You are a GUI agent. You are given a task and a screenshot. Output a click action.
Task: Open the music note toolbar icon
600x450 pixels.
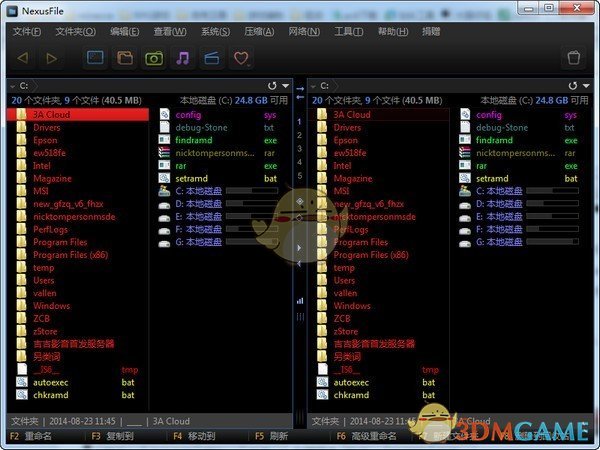[x=183, y=58]
